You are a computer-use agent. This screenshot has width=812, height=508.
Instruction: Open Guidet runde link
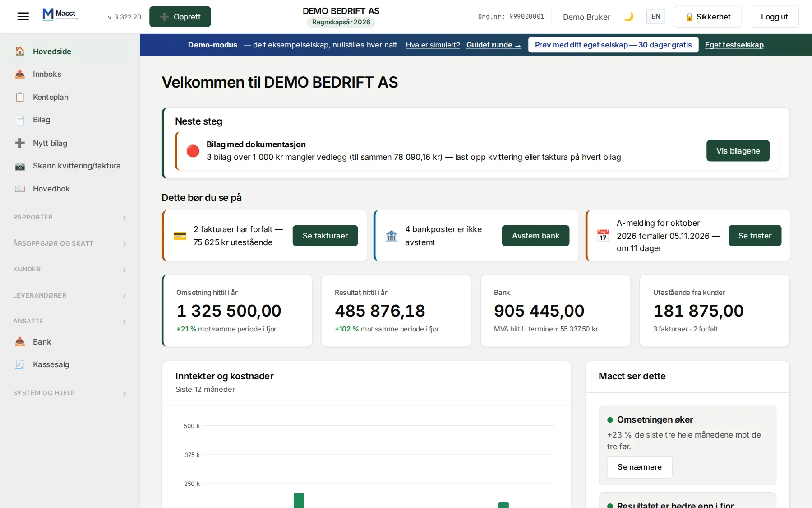click(494, 45)
